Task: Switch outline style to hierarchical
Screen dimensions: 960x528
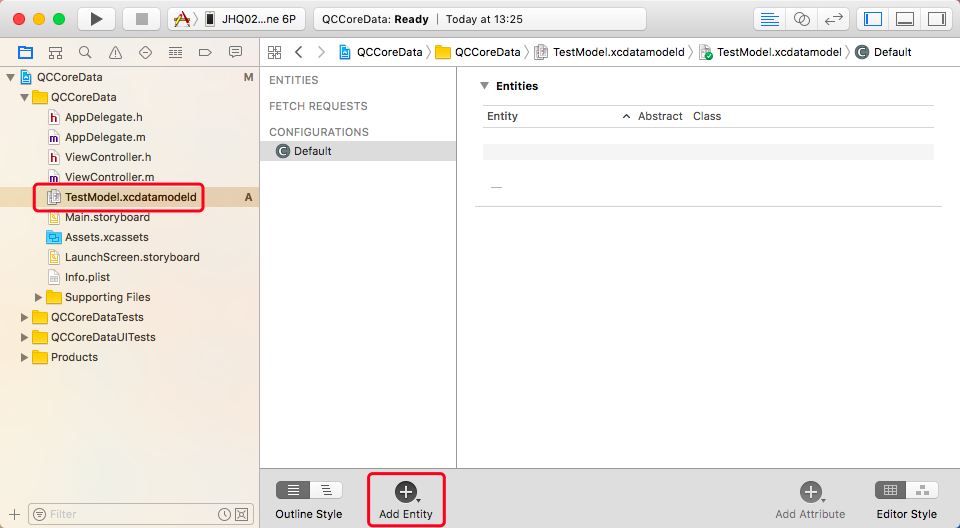Action: coord(326,490)
